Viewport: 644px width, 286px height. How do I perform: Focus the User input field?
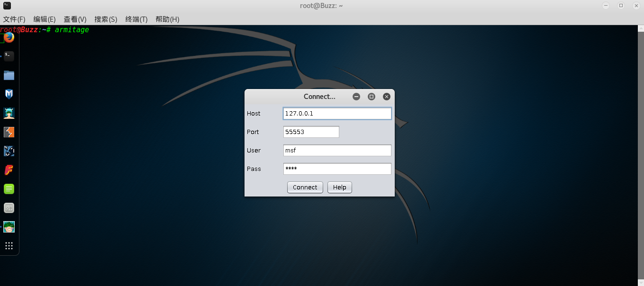click(x=337, y=151)
